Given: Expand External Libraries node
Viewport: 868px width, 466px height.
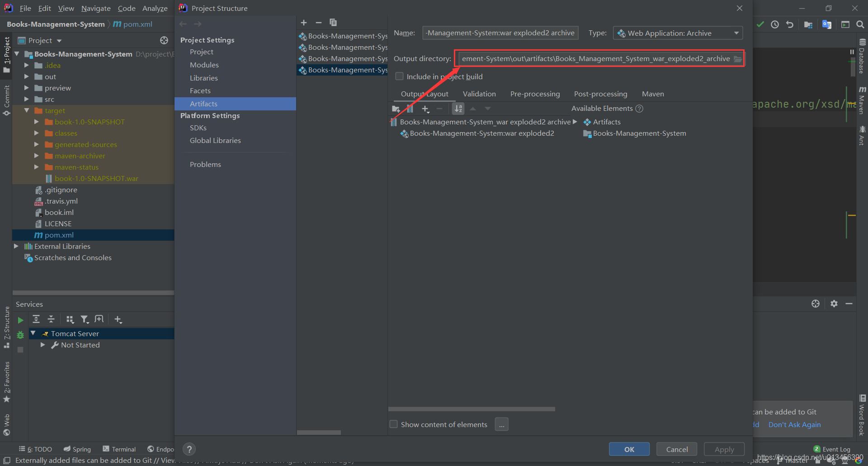Looking at the screenshot, I should point(16,246).
